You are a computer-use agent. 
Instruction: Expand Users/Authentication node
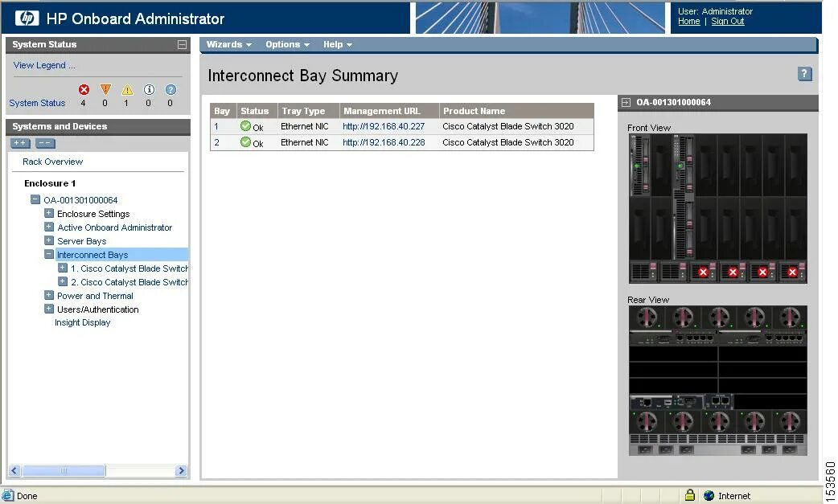(49, 309)
